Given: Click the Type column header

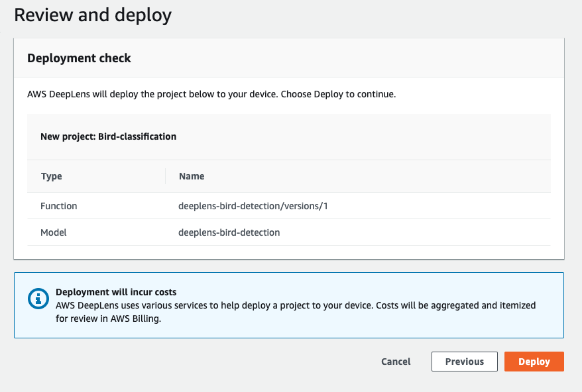Looking at the screenshot, I should coord(52,176).
